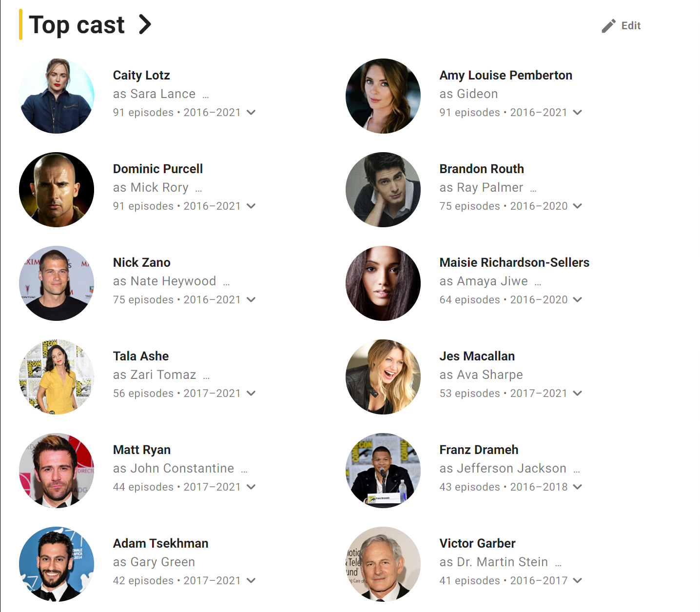
Task: Open the Top cast heading link
Action: [77, 25]
